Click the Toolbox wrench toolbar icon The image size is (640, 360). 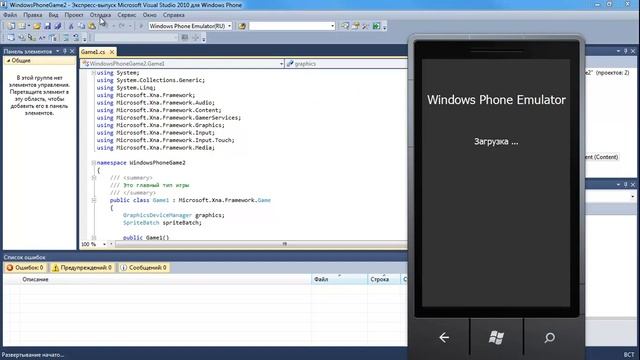click(366, 26)
